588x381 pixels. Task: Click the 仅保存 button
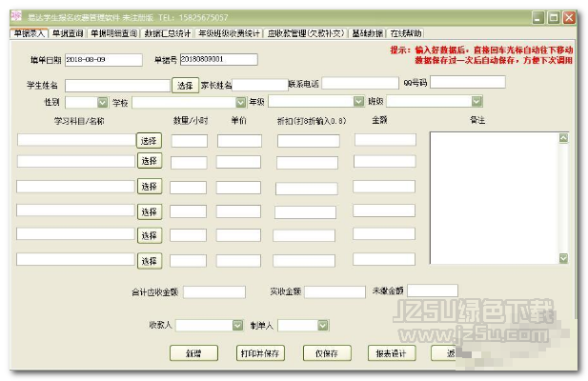[x=327, y=353]
